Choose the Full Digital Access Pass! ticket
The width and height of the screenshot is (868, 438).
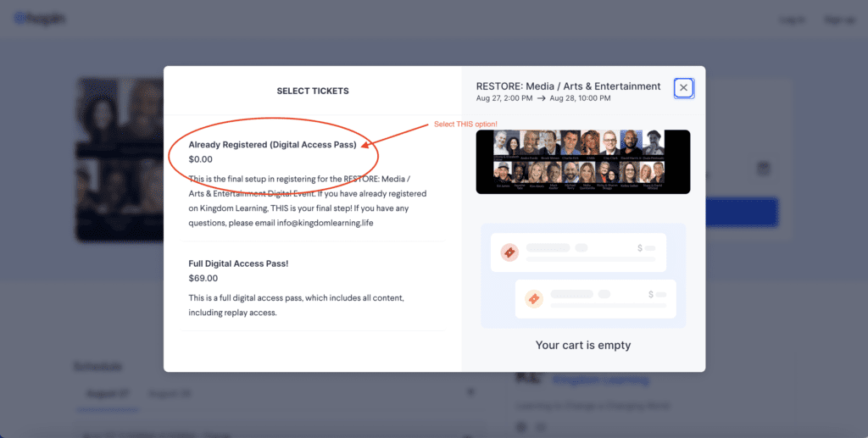point(238,263)
